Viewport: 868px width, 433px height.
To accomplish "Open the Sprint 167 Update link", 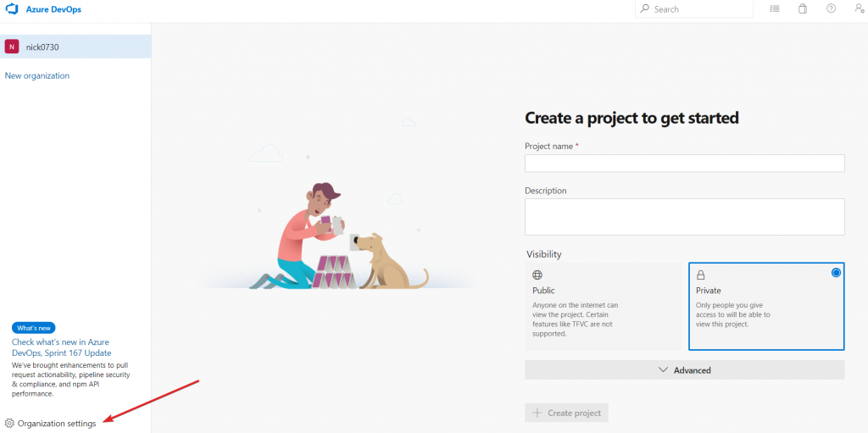I will coord(61,347).
